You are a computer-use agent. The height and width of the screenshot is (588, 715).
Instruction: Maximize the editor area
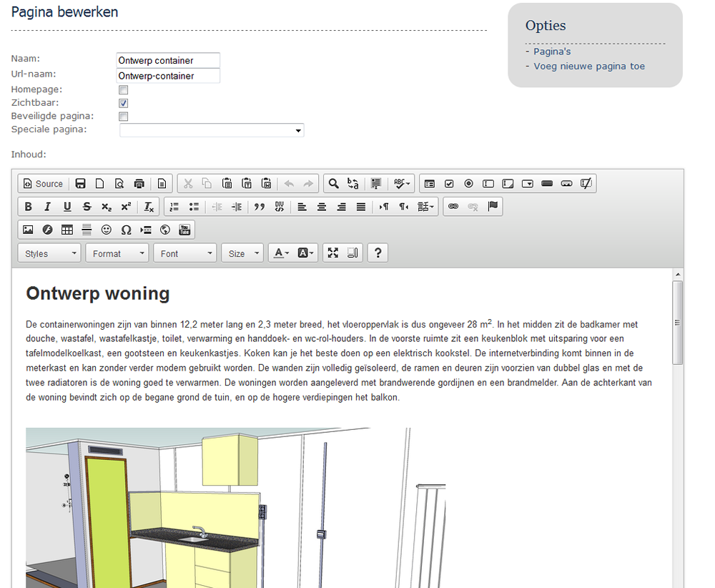pos(332,253)
